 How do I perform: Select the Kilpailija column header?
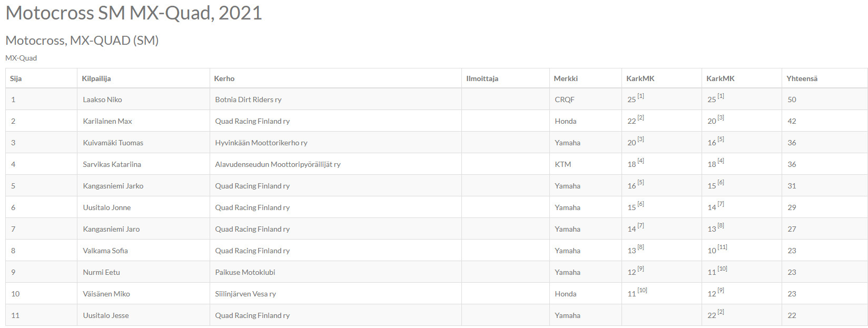[x=96, y=78]
